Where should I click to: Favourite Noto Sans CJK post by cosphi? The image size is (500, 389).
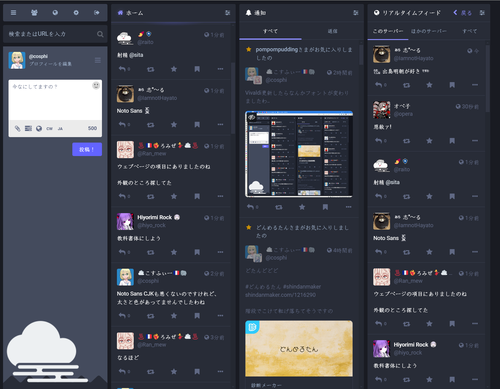(174, 315)
